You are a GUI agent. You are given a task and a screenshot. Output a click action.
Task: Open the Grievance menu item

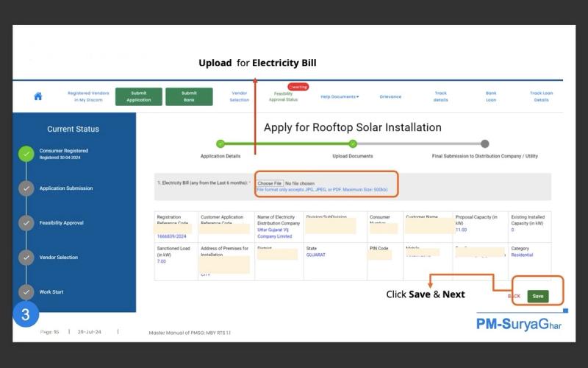click(390, 97)
